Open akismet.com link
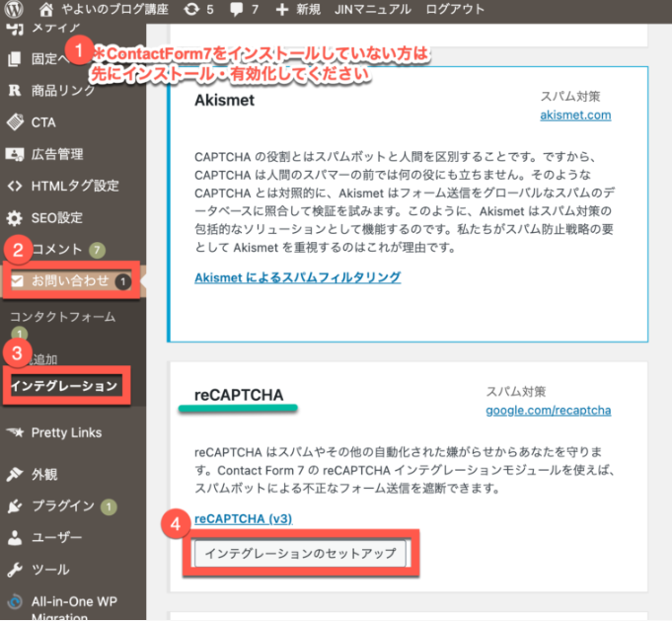 pyautogui.click(x=575, y=115)
